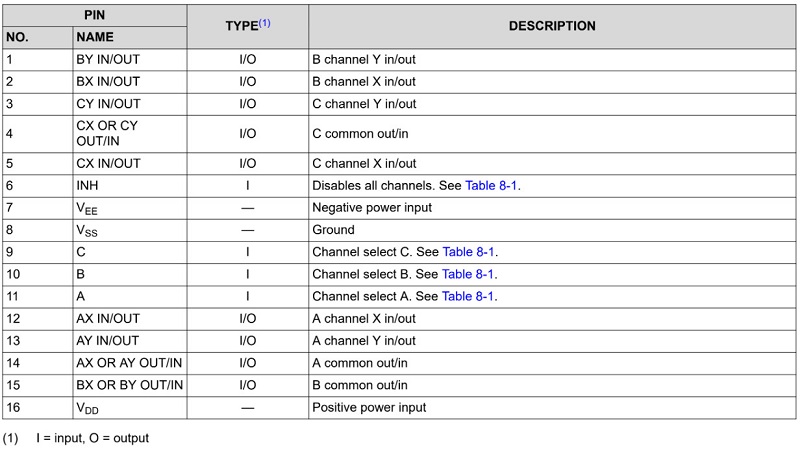Click the 'NO.' column header
Image resolution: width=800 pixels, height=451 pixels.
(x=38, y=37)
